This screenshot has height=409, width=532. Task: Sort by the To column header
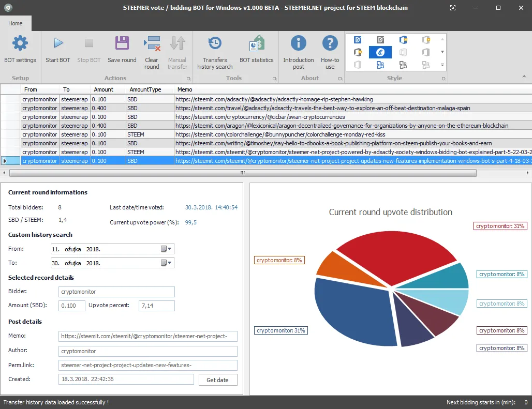pos(75,89)
